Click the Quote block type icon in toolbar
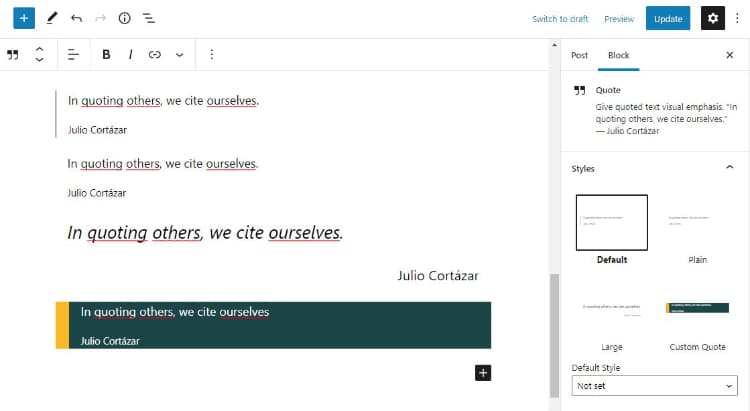Image resolution: width=750 pixels, height=411 pixels. tap(13, 55)
